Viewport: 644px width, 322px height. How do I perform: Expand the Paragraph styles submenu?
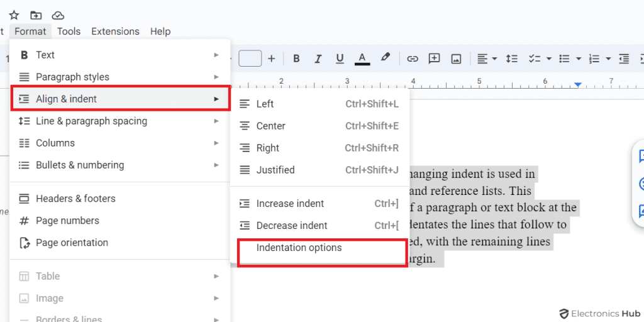(x=119, y=77)
